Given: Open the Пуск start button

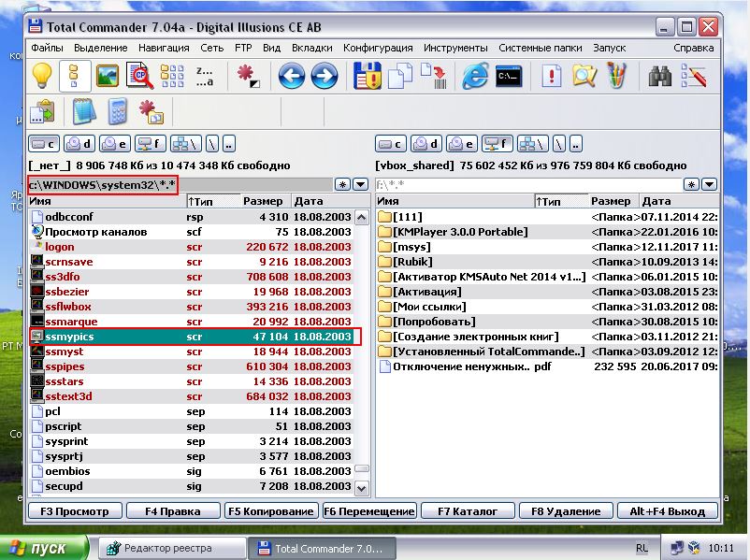Looking at the screenshot, I should tap(44, 548).
